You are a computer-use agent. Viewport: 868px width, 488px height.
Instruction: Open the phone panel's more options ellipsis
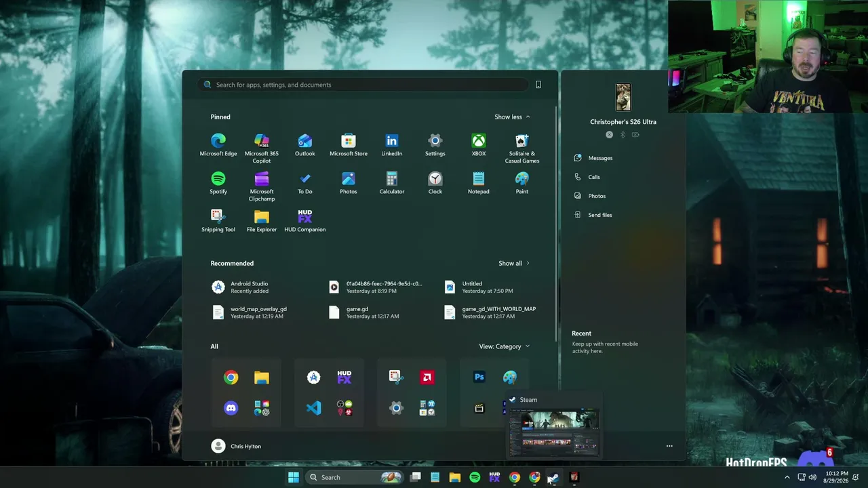pos(669,446)
